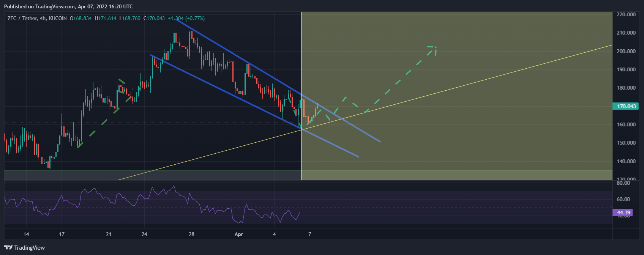Click the close value C170.043
The image size is (644, 255).
[154, 18]
